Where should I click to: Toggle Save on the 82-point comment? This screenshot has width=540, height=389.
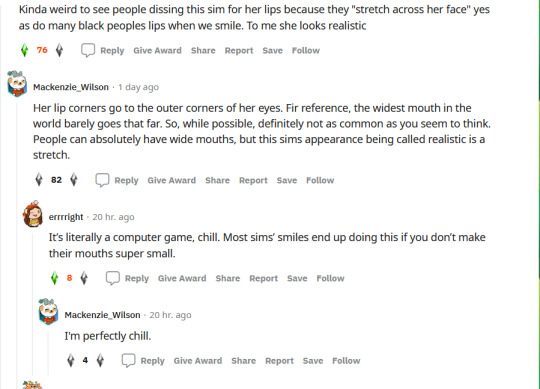pos(287,180)
